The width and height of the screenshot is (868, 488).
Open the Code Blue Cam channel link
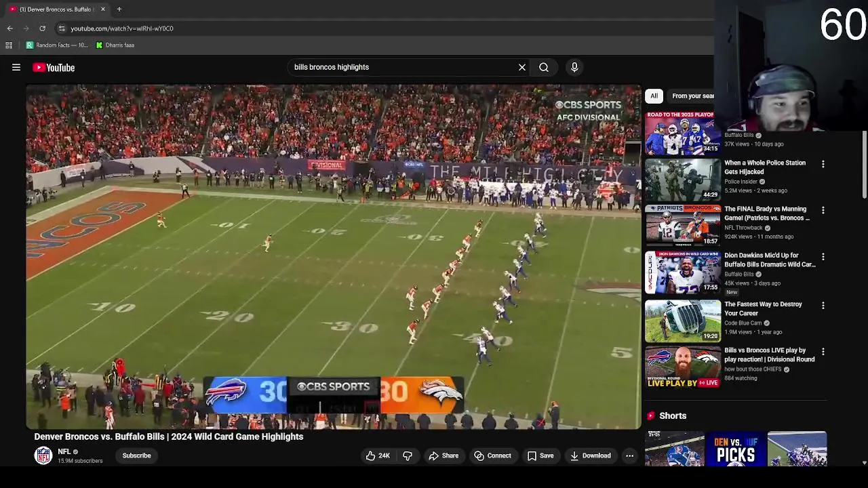(743, 323)
